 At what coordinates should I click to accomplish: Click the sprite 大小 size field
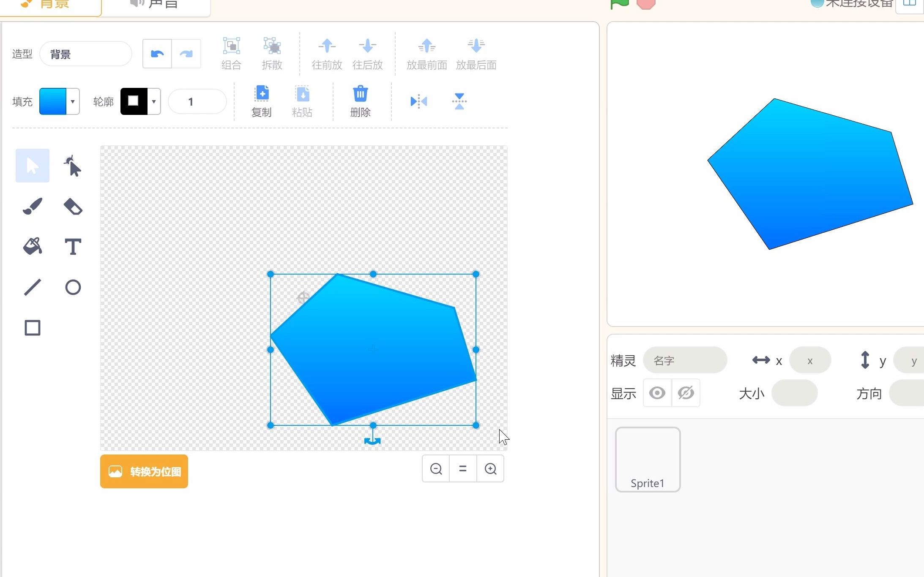(x=795, y=393)
